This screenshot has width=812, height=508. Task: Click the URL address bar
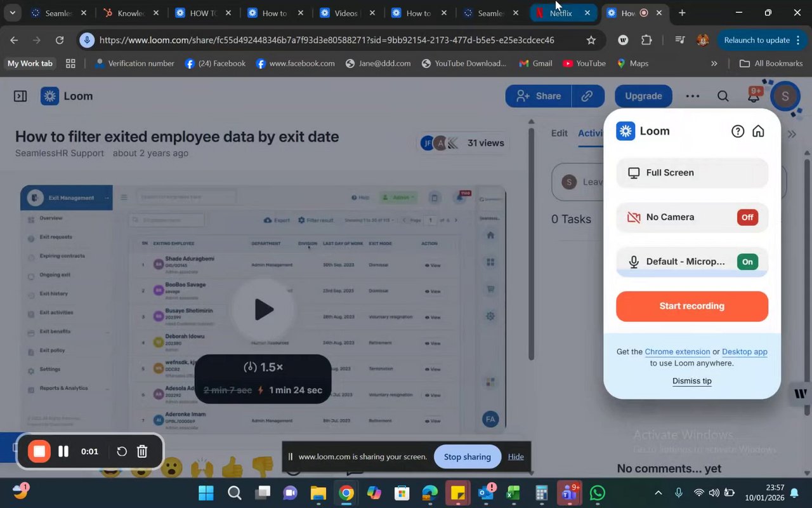327,40
